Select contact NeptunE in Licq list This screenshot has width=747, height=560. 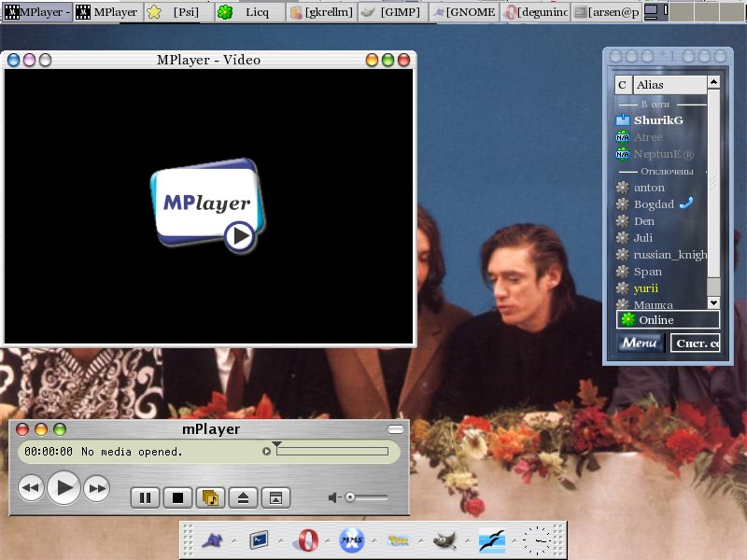(660, 154)
